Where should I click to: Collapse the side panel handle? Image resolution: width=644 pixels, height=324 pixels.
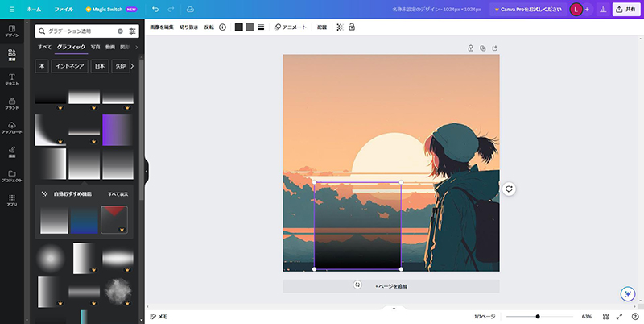[147, 172]
